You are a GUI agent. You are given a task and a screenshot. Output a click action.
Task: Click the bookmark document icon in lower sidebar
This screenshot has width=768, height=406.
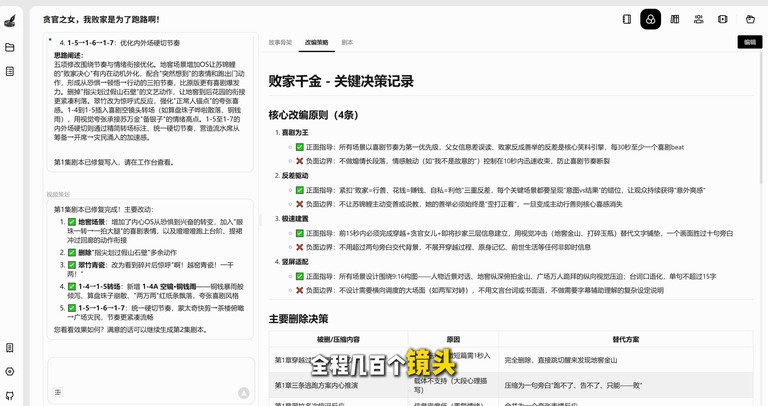(10, 348)
